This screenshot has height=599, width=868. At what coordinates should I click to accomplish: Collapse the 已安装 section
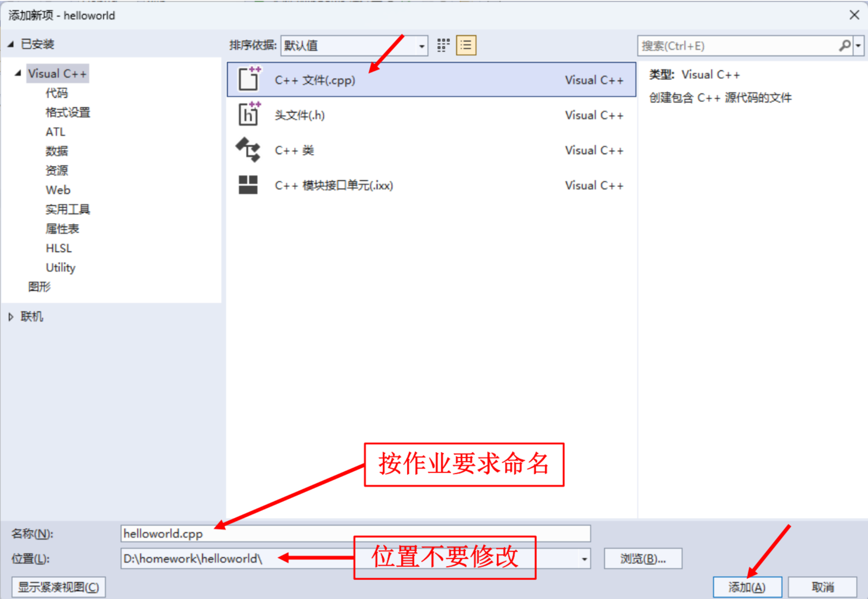pos(11,44)
